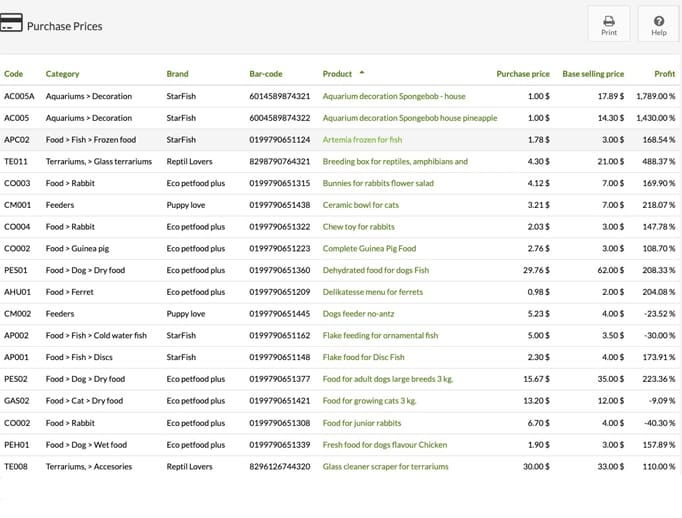
Task: Click bar-code 0199790651438
Action: tap(280, 205)
